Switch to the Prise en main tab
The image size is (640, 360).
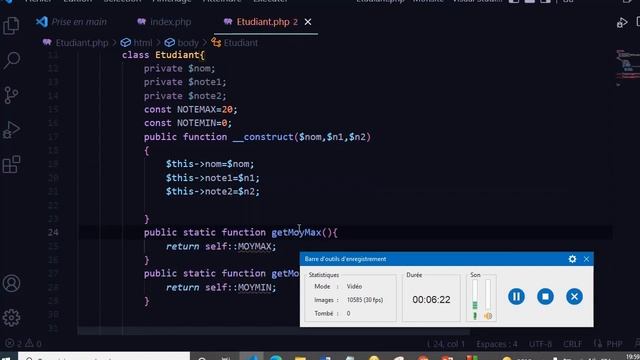click(72, 22)
